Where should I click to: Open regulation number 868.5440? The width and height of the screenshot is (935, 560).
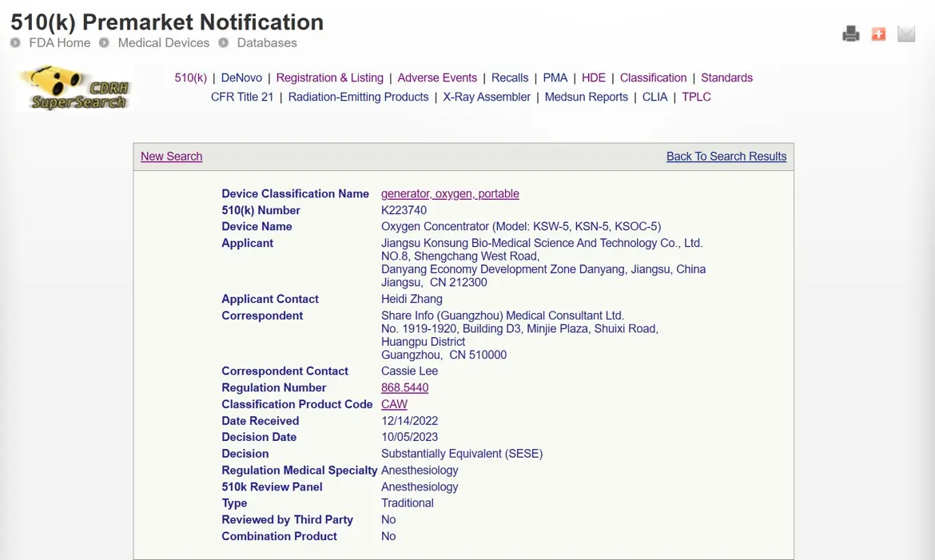pyautogui.click(x=404, y=387)
